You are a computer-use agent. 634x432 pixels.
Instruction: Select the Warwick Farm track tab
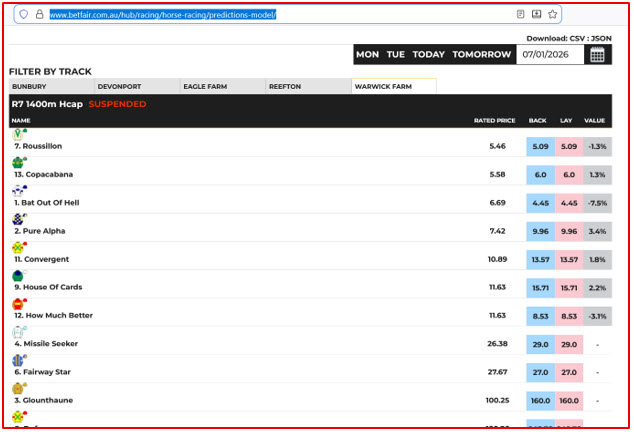394,87
